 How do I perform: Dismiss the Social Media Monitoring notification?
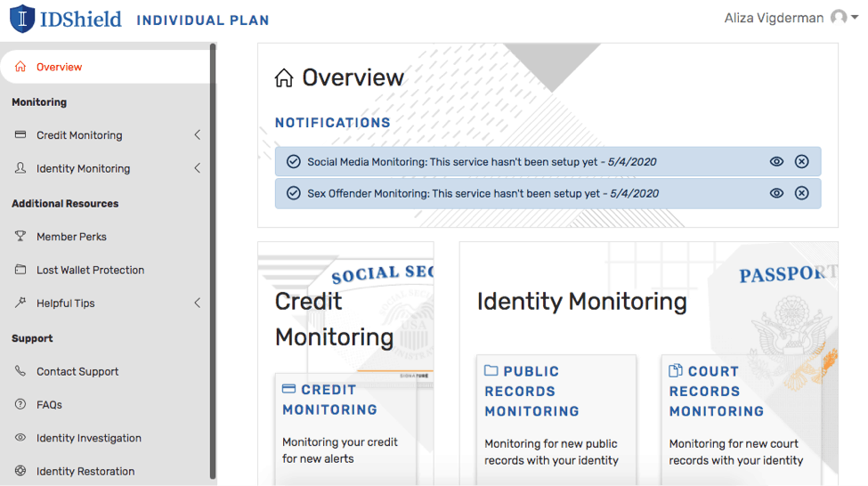pos(801,162)
